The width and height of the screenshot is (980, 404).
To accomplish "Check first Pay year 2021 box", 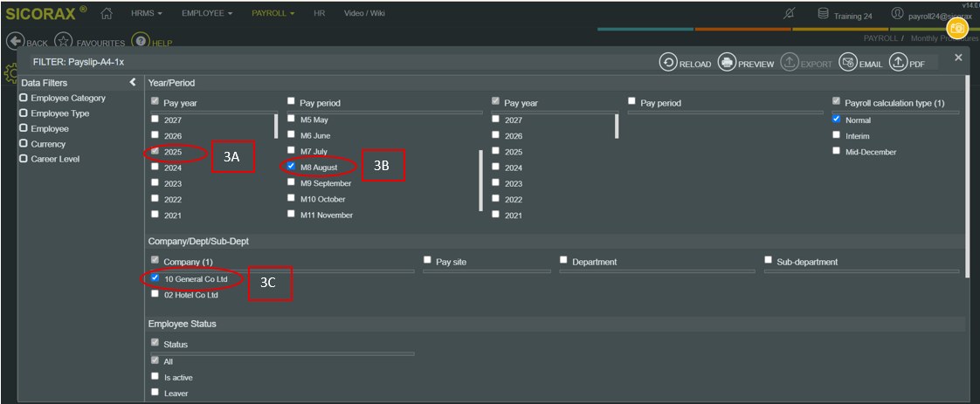I will (x=155, y=214).
